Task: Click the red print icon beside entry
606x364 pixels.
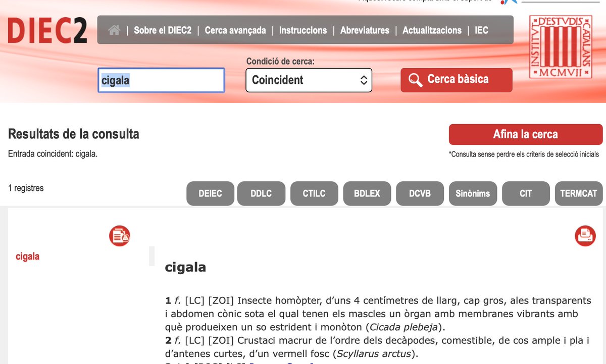Action: point(585,236)
